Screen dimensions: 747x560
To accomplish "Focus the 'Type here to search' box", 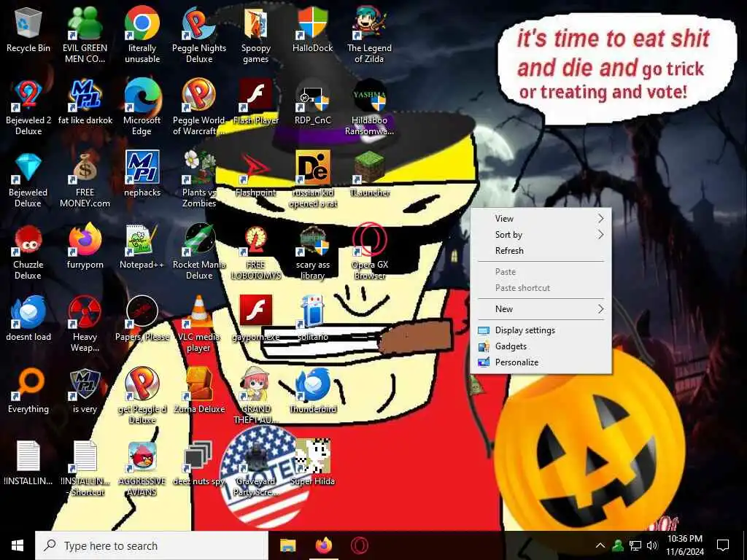I will (x=152, y=545).
